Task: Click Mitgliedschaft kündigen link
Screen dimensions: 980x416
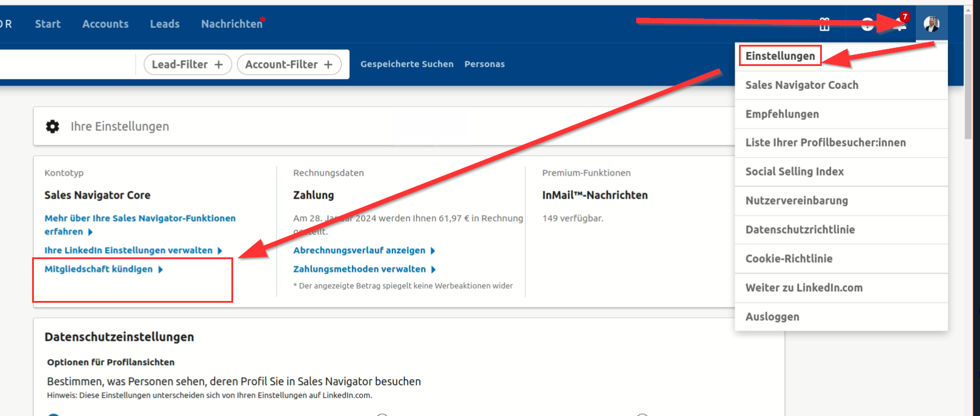Action: [x=99, y=269]
